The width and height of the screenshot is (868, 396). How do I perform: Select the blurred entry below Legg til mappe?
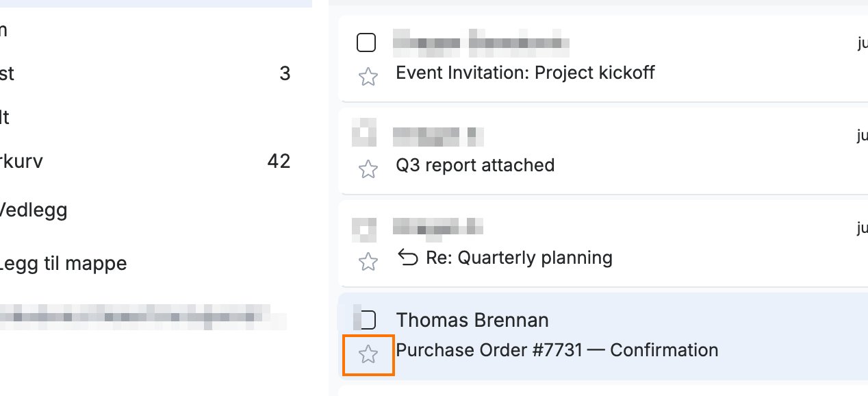pyautogui.click(x=142, y=317)
